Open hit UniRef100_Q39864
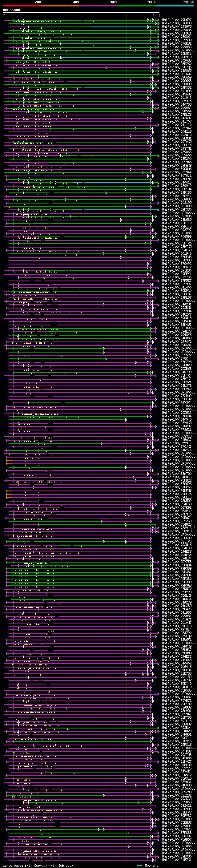This screenshot has width=197, height=868. (x=177, y=37)
